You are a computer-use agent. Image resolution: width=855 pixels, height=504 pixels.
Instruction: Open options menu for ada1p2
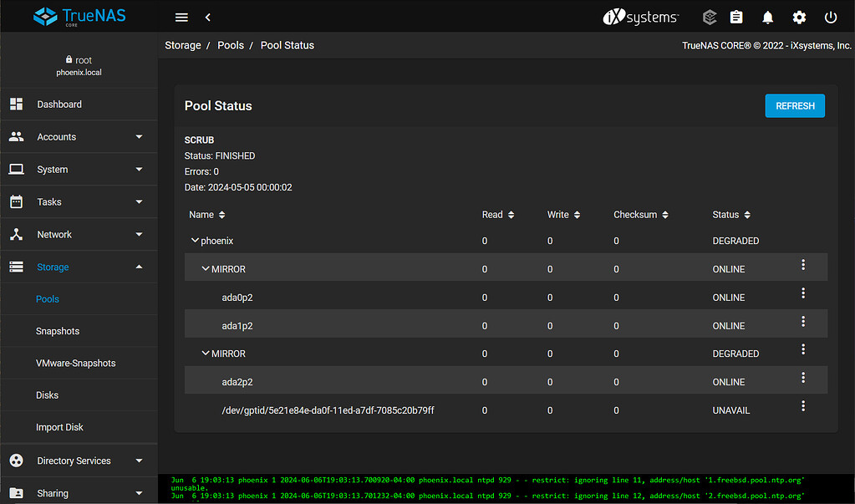(803, 322)
